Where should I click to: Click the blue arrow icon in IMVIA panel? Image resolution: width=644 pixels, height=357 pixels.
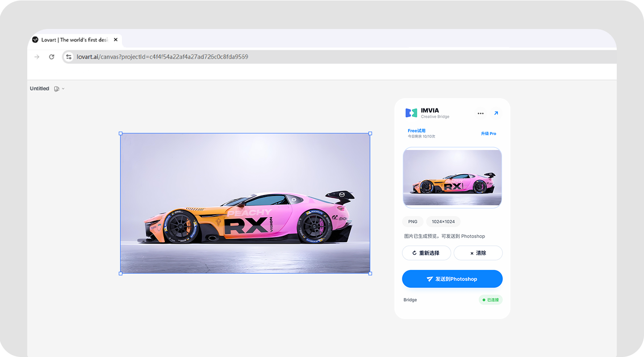496,113
